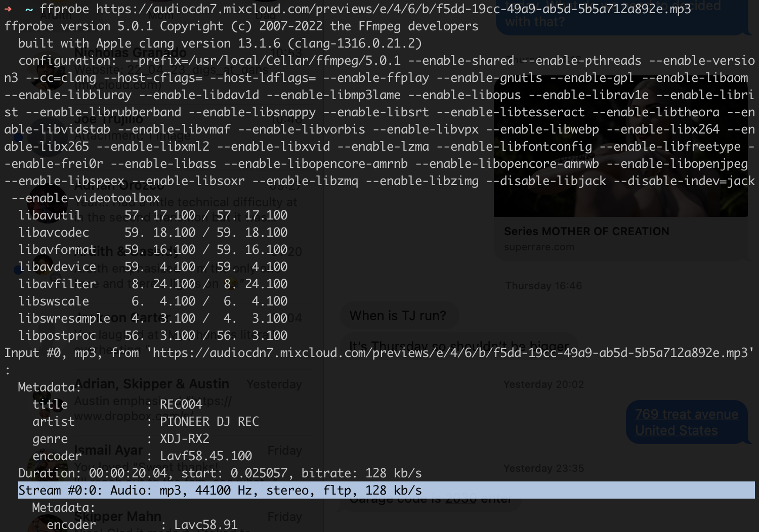
Task: Click the 'encoder : Lavf58.45.100' metadata line
Action: 142,456
